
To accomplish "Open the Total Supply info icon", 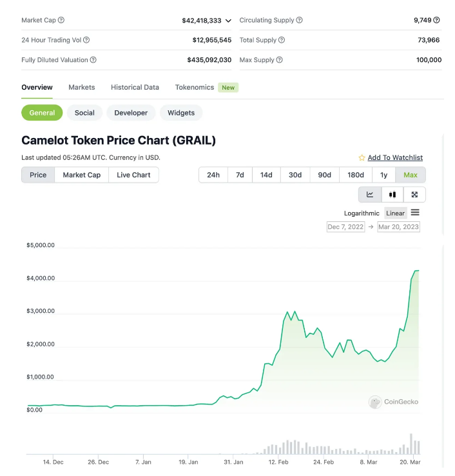I will coord(282,40).
